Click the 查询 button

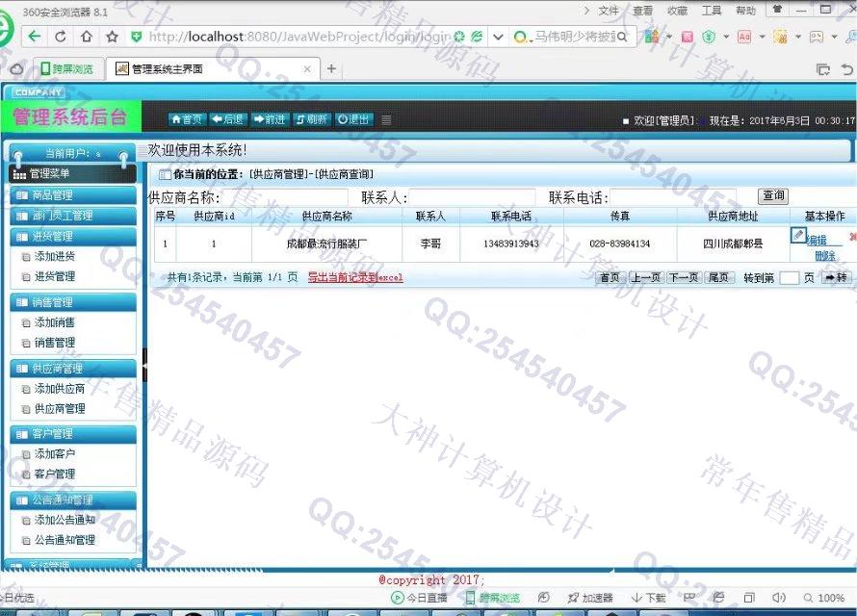coord(773,196)
